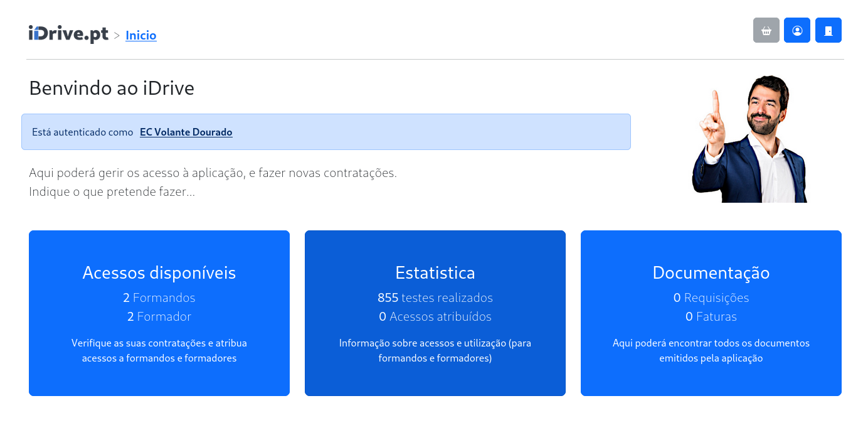The height and width of the screenshot is (440, 868).
Task: Click the 'Aqui poderá encontrar' documents description
Action: point(711,351)
